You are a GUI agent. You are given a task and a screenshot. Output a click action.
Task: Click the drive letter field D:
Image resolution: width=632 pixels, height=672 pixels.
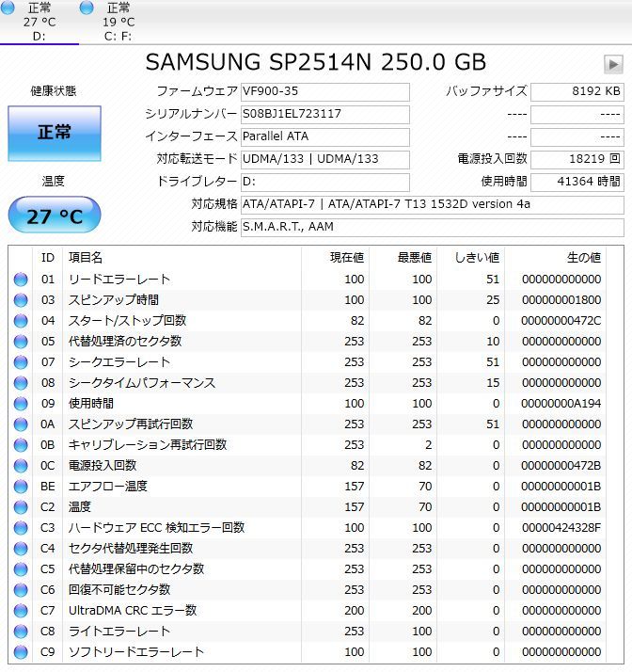coord(325,183)
